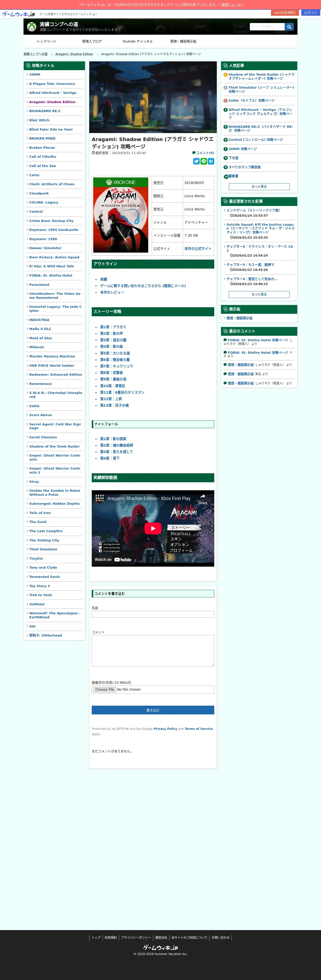
Task: Click もっと見る under 最近更新された記事
Action: tap(259, 295)
